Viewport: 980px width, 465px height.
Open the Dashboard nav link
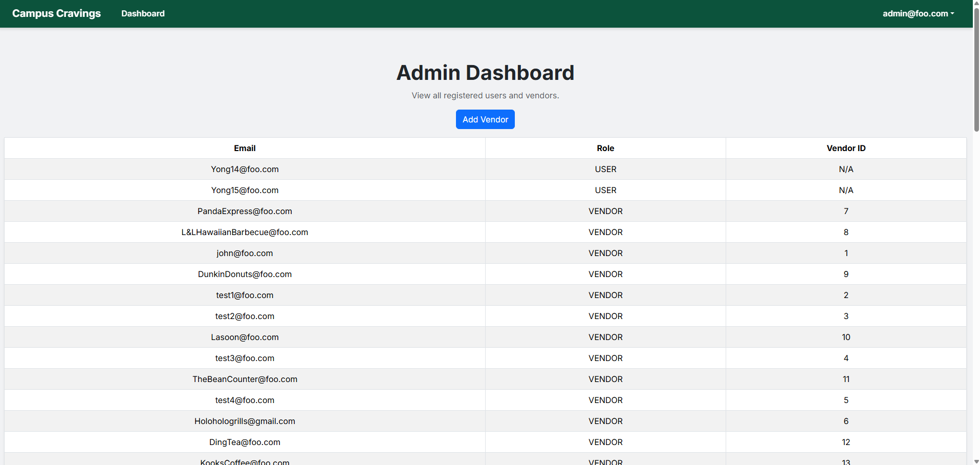tap(143, 14)
